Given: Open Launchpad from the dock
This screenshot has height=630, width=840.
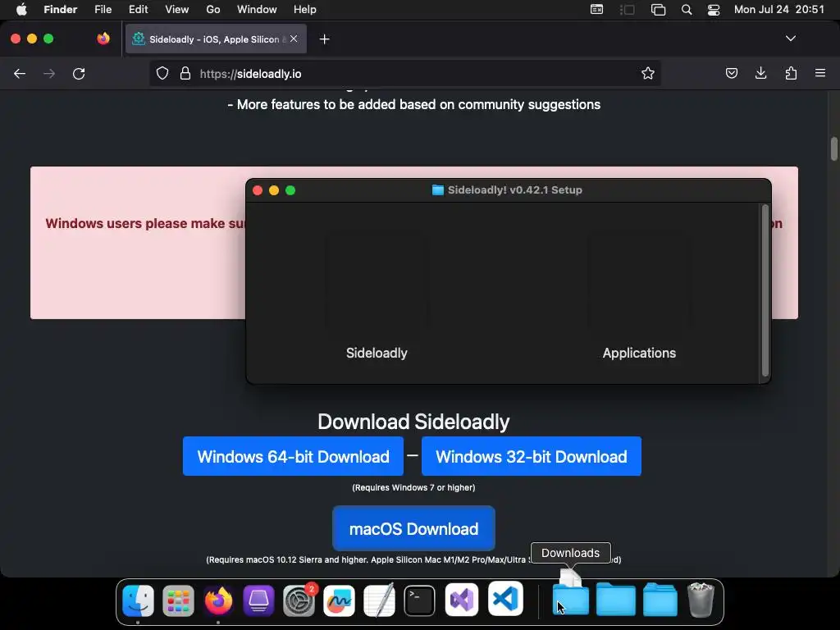Looking at the screenshot, I should [x=178, y=600].
